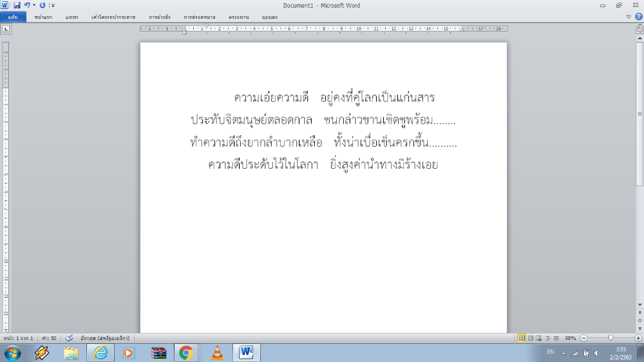This screenshot has width=644, height=362.
Task: Click the Redo/Repeat icon
Action: point(43,5)
